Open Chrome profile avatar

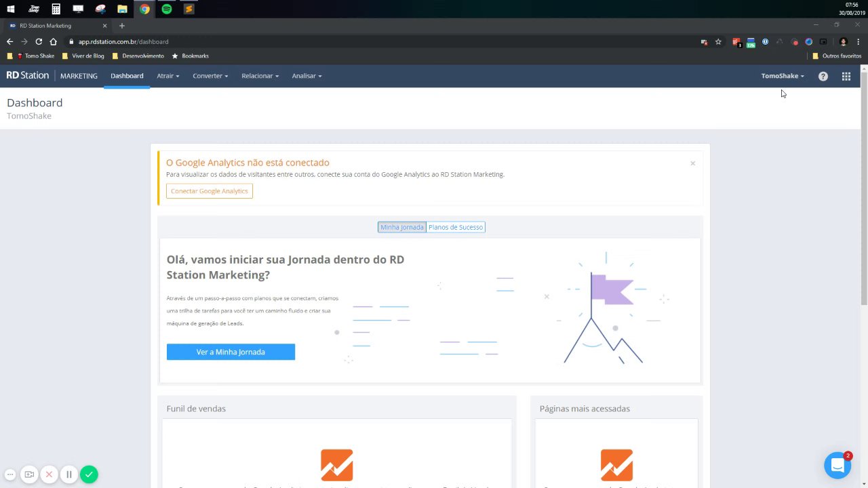click(x=844, y=41)
